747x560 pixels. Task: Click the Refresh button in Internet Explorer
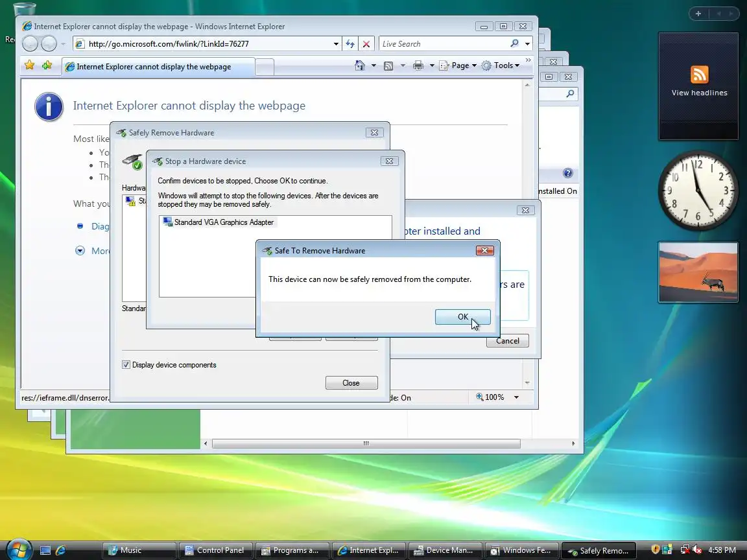(350, 44)
